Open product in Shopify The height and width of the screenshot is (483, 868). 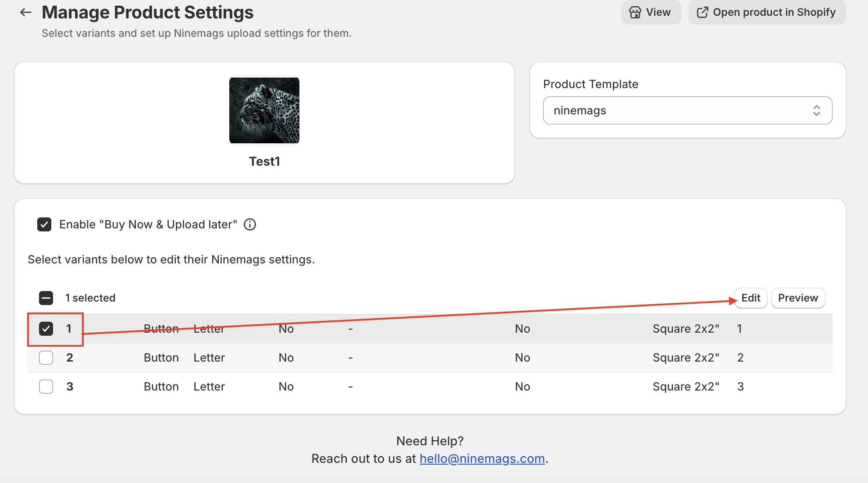click(x=767, y=12)
